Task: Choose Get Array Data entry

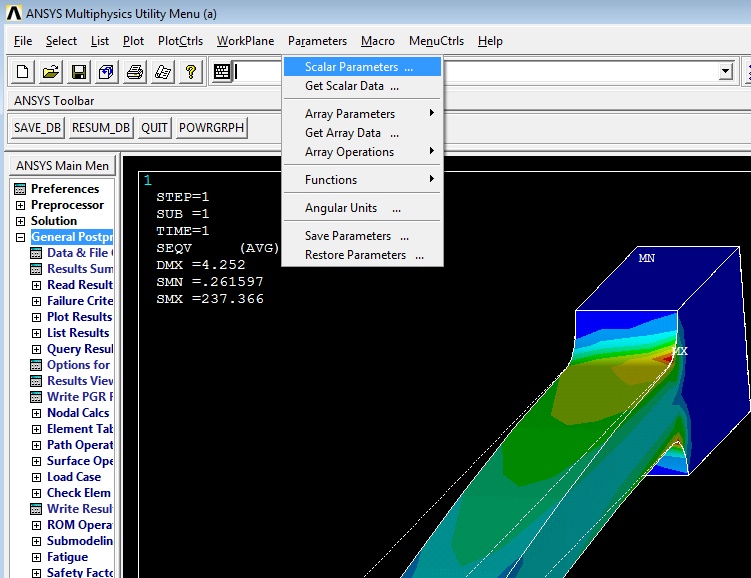Action: 362,133
